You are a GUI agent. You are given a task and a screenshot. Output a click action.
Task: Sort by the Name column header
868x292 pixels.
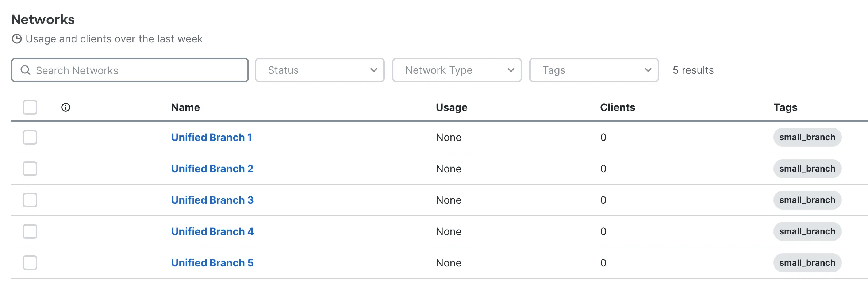click(185, 107)
